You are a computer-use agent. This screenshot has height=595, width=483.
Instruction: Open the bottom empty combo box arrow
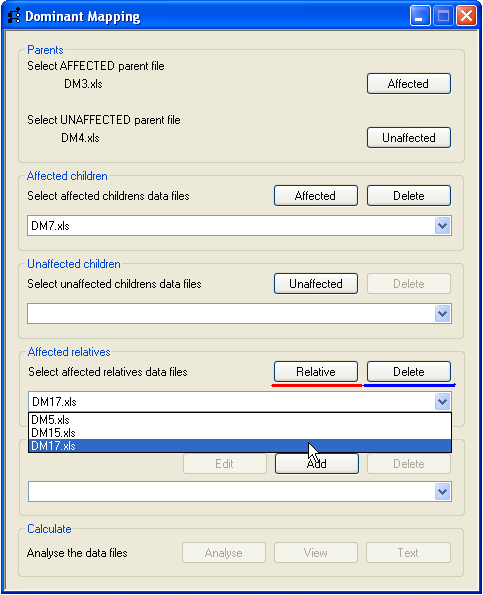coord(442,492)
